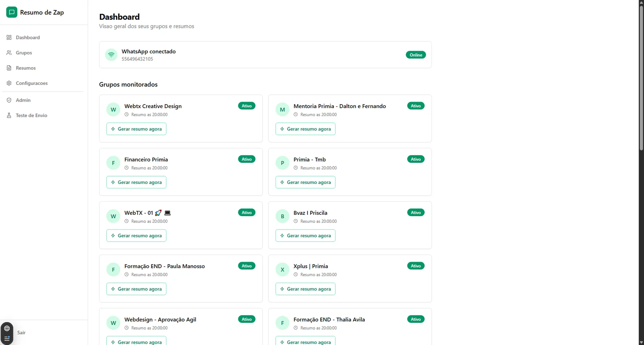The width and height of the screenshot is (644, 345).
Task: Click the Ativo badge on Primia - Tmb
Action: click(416, 159)
